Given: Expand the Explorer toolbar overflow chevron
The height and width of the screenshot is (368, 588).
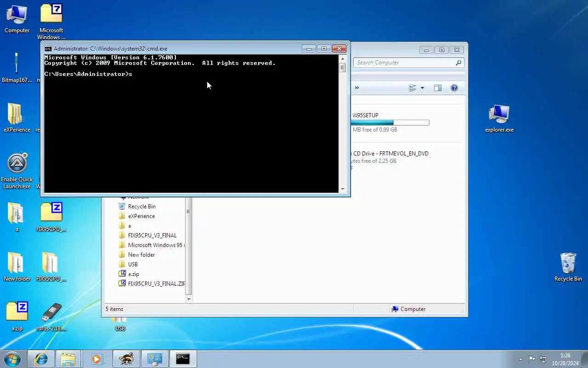Looking at the screenshot, I should [356, 88].
